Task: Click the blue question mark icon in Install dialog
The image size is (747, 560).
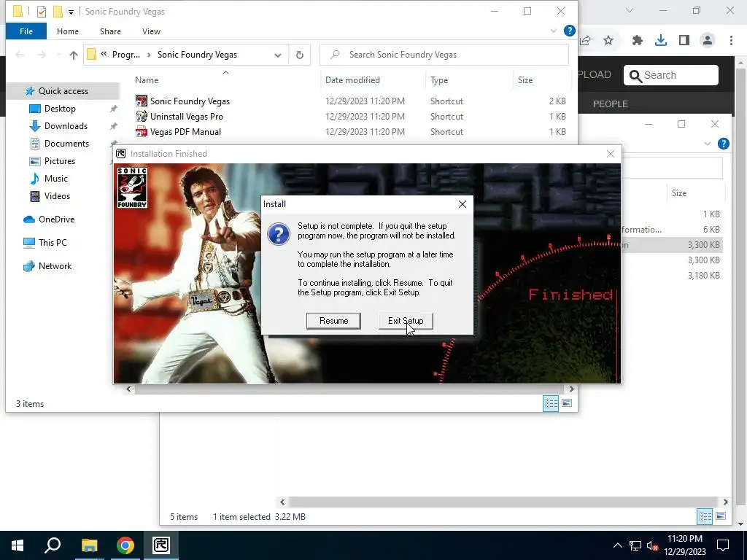Action: pyautogui.click(x=279, y=234)
